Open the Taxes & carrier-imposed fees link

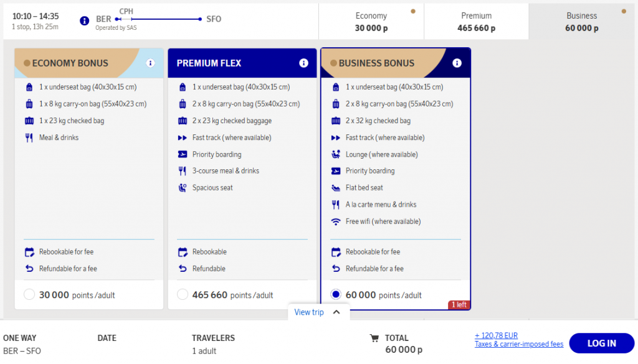click(519, 343)
